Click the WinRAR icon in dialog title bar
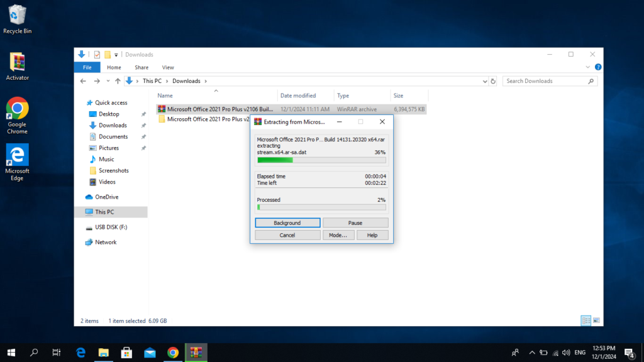The height and width of the screenshot is (362, 644). coord(258,122)
